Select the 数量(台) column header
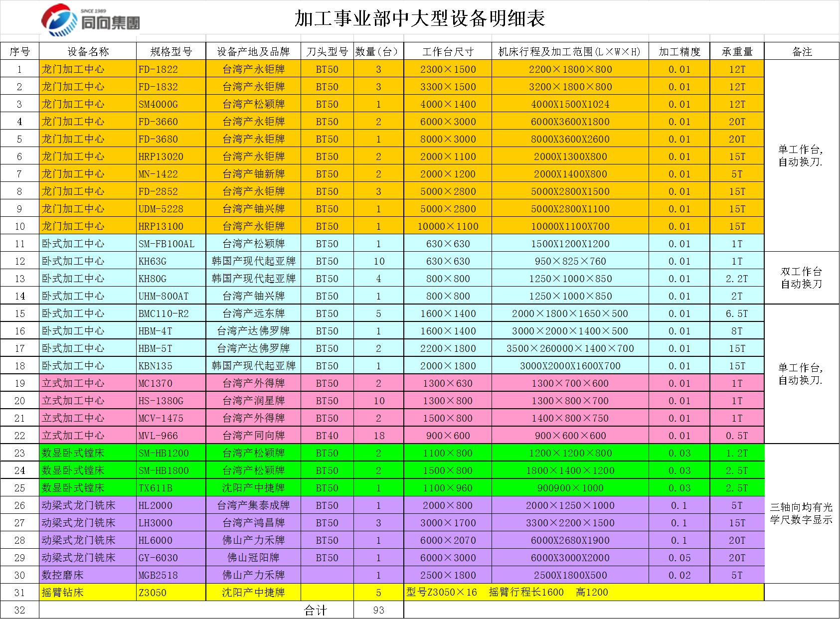Viewport: 840px width, 619px height. click(378, 51)
